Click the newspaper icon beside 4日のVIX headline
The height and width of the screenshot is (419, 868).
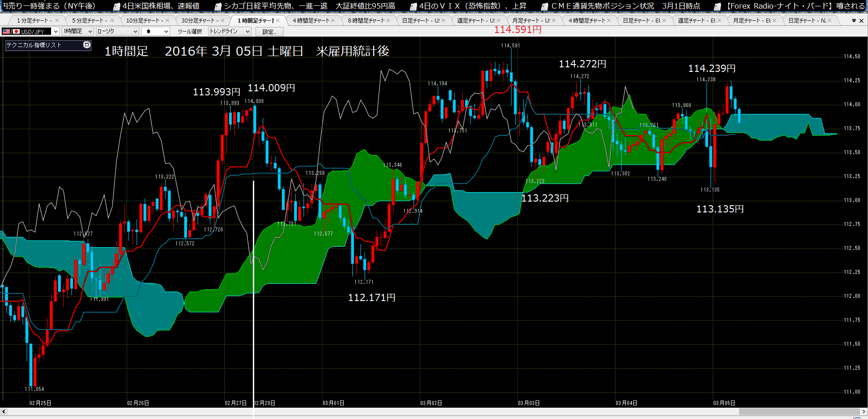point(413,6)
